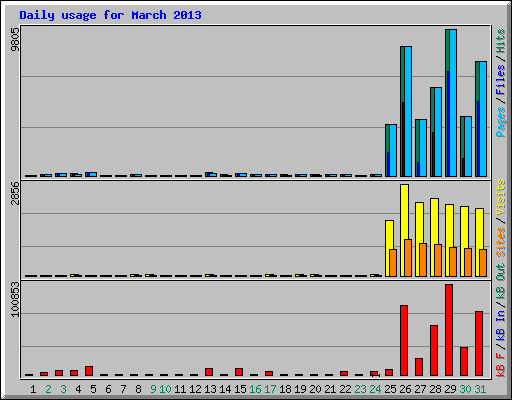The height and width of the screenshot is (400, 512).
Task: Click day 31 on the x-axis
Action: point(480,389)
